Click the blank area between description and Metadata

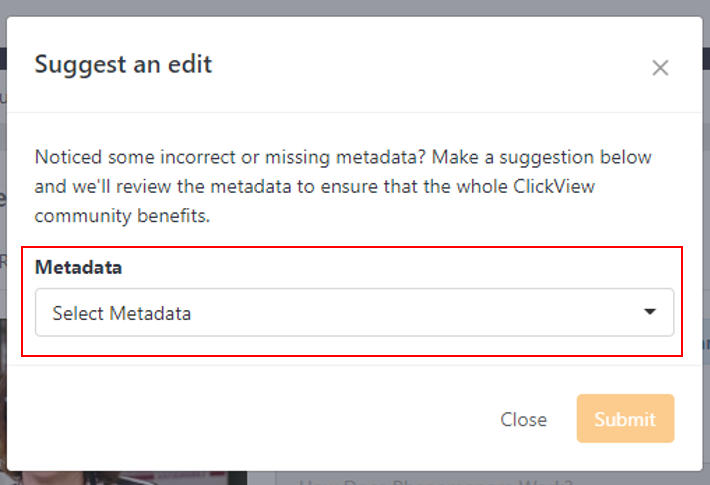[x=355, y=237]
